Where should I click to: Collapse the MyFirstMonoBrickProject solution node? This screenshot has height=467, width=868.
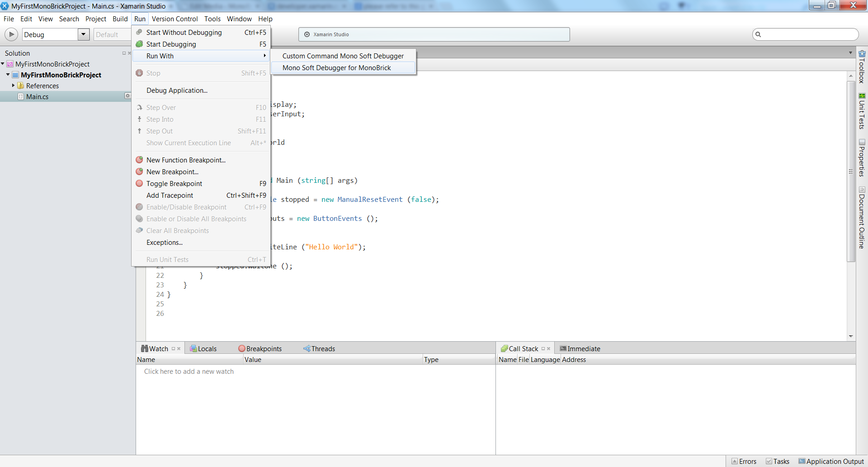[3, 64]
